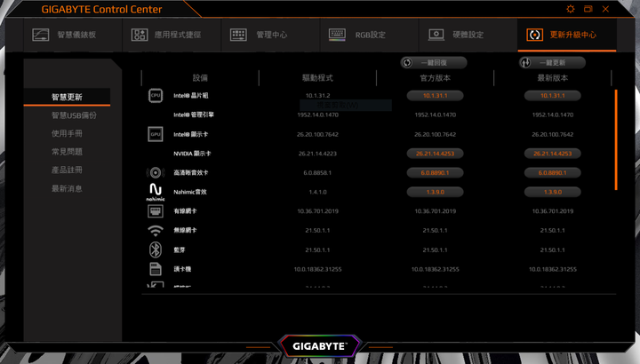Click 一鍵更新 one-key update button
Viewport: 640px width, 364px height.
[552, 63]
